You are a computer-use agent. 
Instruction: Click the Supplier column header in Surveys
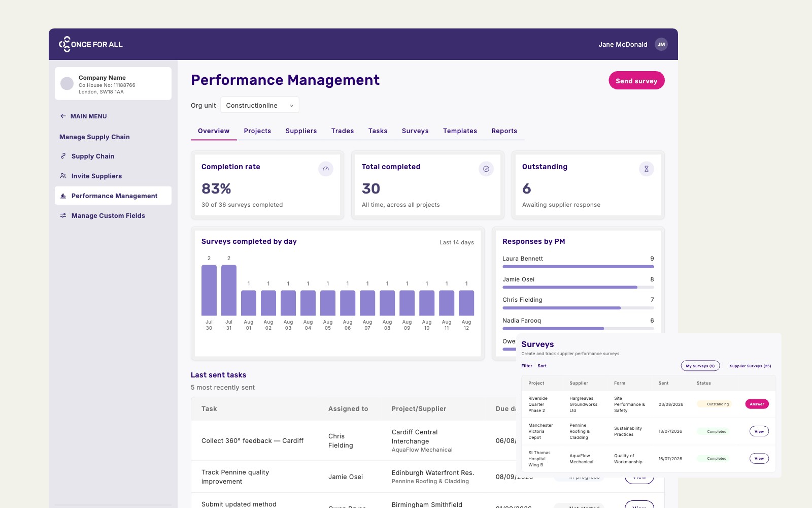click(579, 383)
